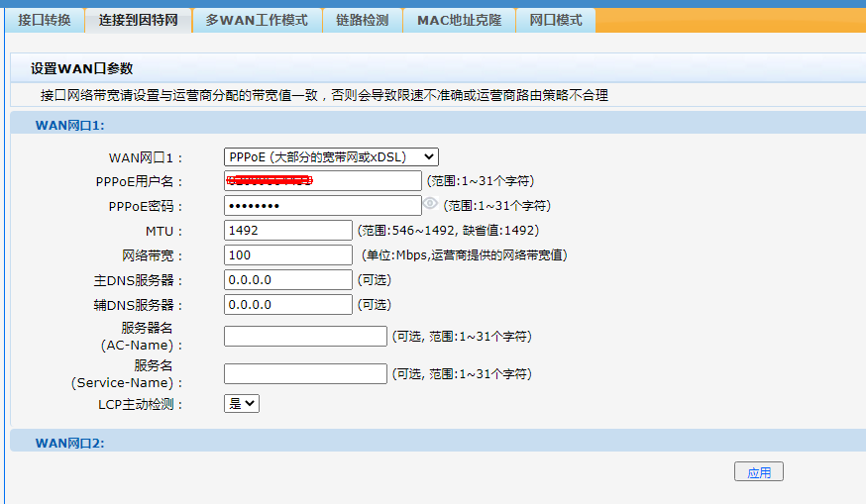
Task: Show PPPoE password with the eye icon
Action: [430, 204]
